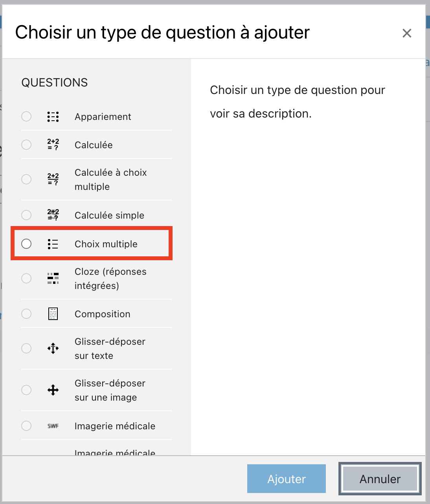
Task: Click the Choix multiple list icon
Action: [x=53, y=244]
